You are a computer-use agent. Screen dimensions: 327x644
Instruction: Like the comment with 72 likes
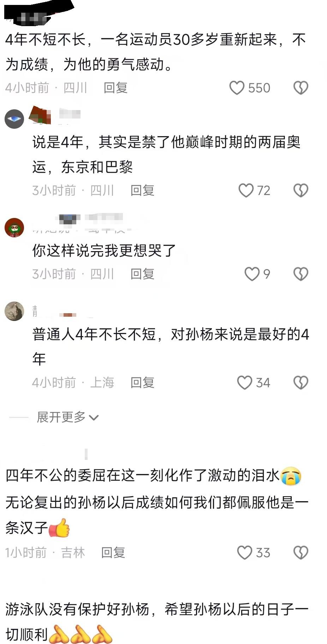tap(246, 190)
